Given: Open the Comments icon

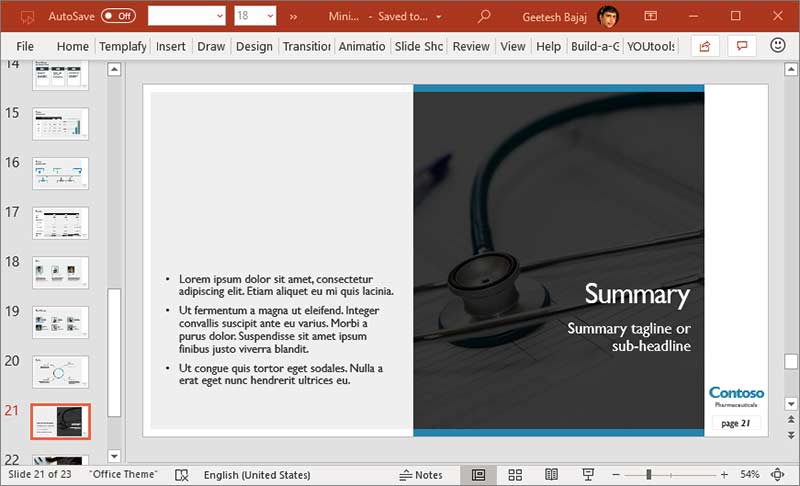Looking at the screenshot, I should point(741,46).
